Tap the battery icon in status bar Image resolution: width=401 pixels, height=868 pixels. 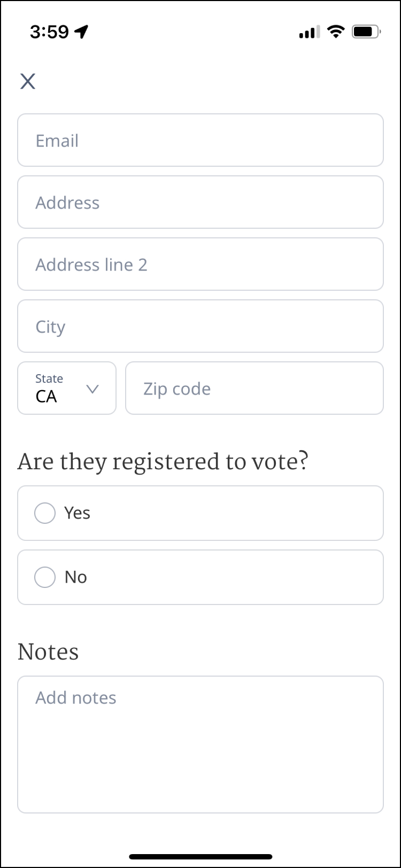pyautogui.click(x=366, y=32)
